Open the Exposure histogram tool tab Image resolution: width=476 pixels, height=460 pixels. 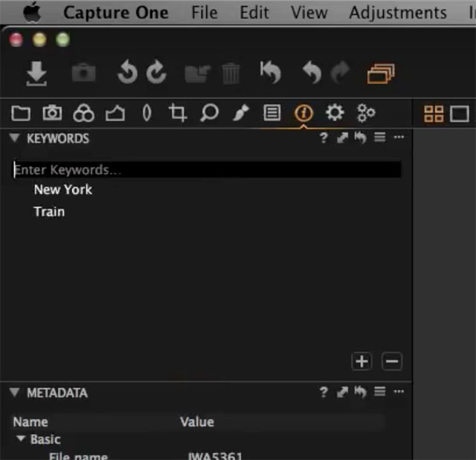tap(115, 114)
